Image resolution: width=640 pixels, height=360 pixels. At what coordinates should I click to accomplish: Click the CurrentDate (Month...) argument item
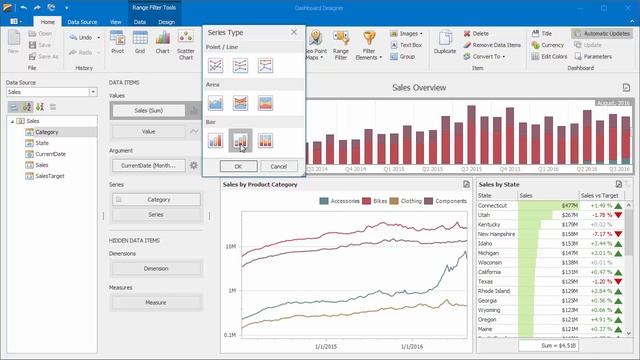(149, 165)
